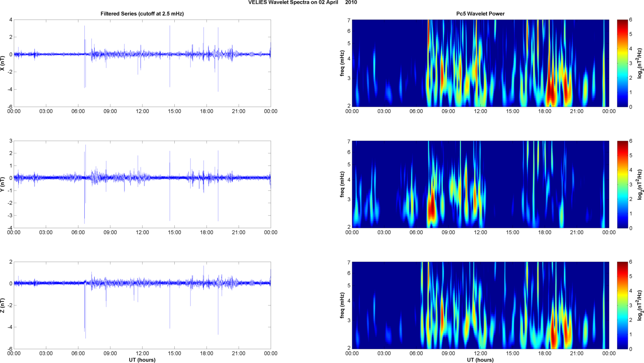Click log2(nT²/Hz) label beside bottom colorbar

point(640,305)
